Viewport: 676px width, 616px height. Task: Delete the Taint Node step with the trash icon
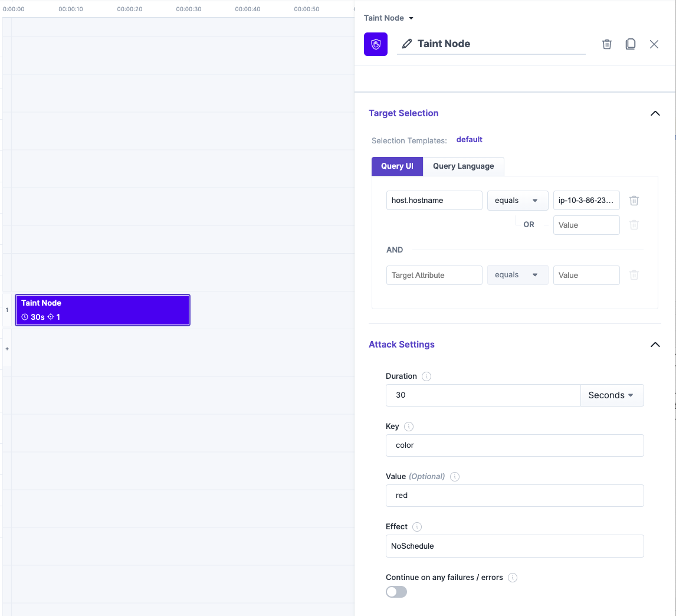606,44
